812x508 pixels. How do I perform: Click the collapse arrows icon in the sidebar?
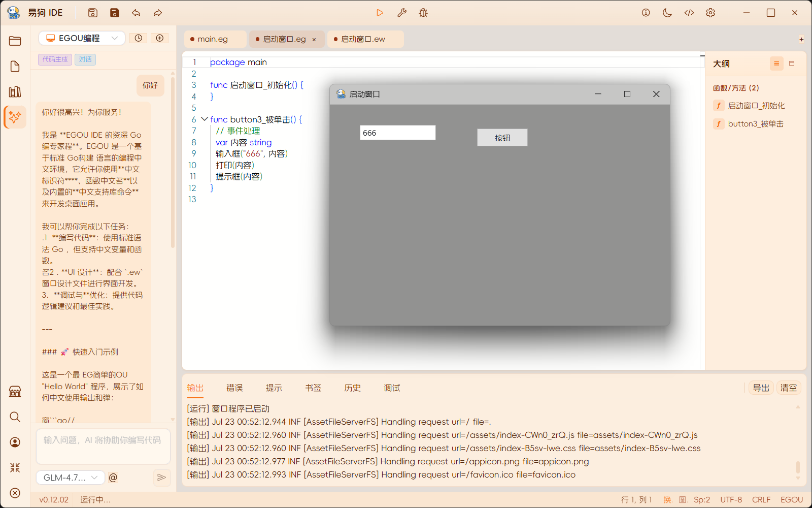click(15, 467)
